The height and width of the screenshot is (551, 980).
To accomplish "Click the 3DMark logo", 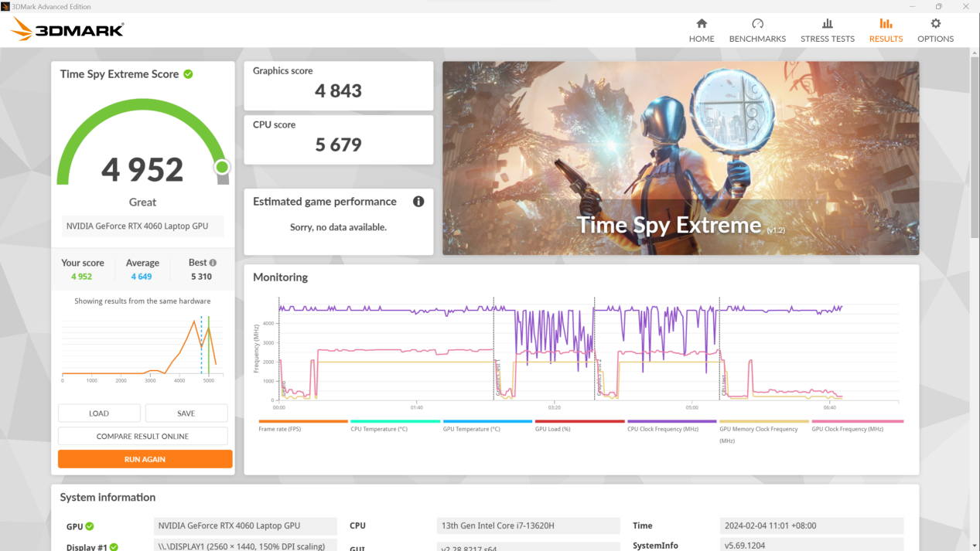I will point(67,30).
